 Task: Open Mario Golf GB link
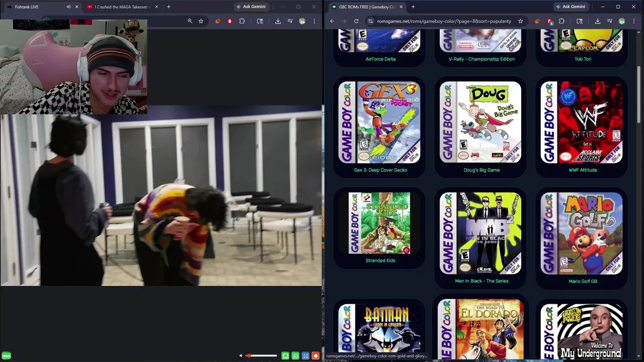pyautogui.click(x=583, y=281)
